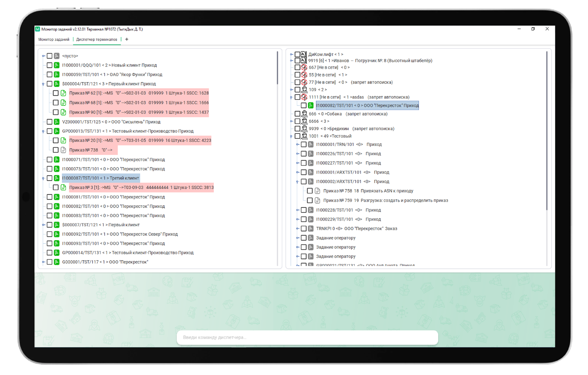Click the page icon of Приказ № 759

pyautogui.click(x=317, y=200)
